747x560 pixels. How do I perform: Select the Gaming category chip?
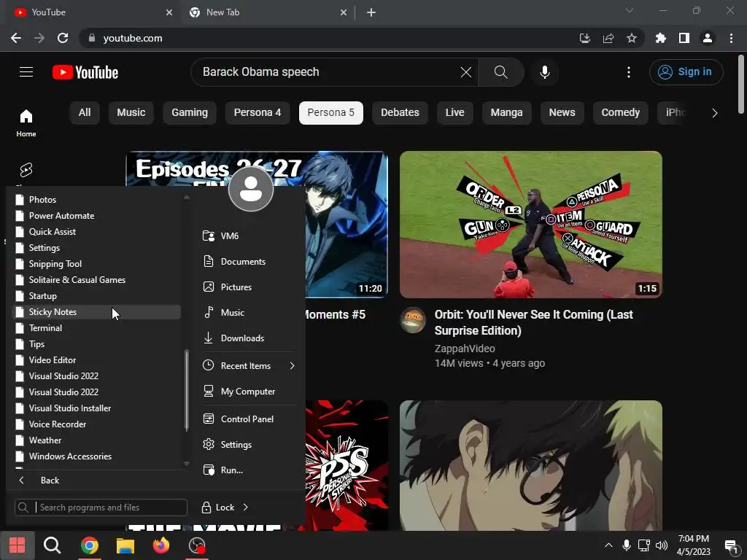190,113
